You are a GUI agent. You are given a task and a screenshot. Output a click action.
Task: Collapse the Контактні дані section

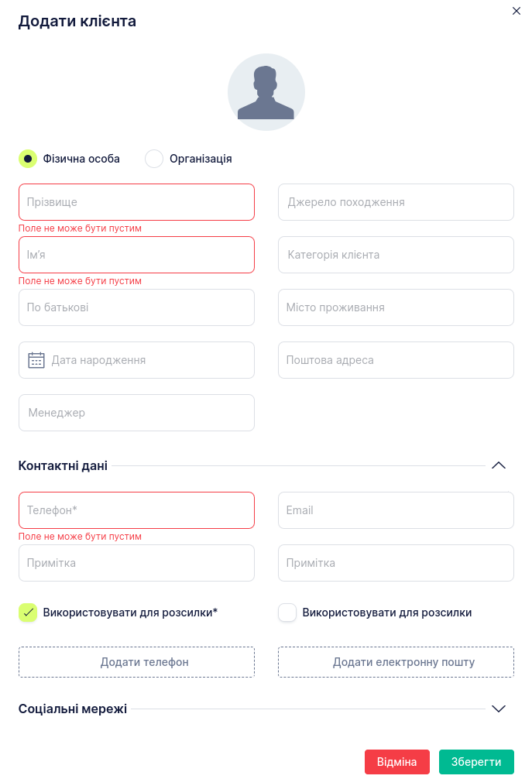(x=499, y=465)
